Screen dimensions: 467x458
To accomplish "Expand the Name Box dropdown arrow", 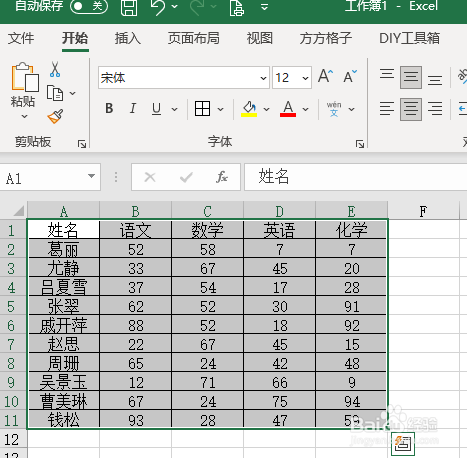I will coord(91,176).
